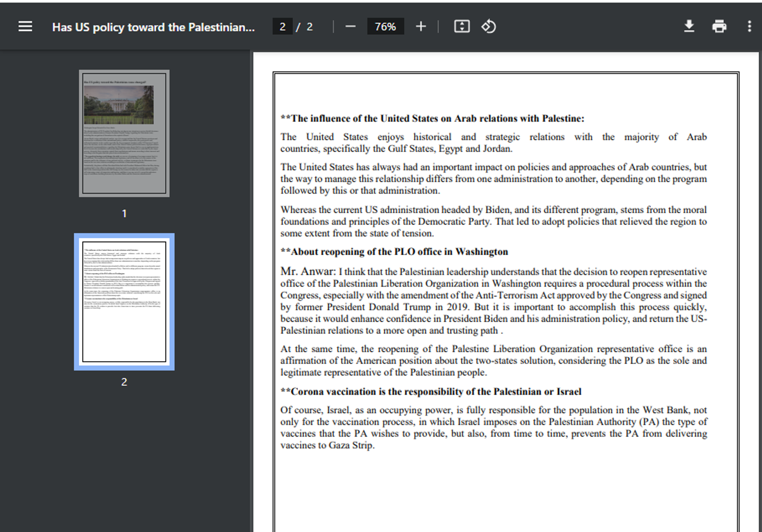Click thumbnail label '1'

tap(124, 214)
